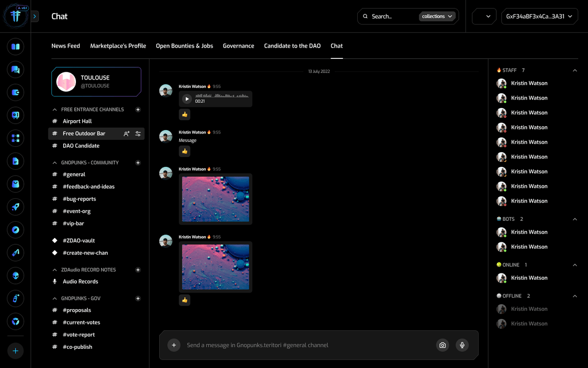Screen dimensions: 588x368
Task: Open the wallet address dropdown
Action: click(539, 16)
